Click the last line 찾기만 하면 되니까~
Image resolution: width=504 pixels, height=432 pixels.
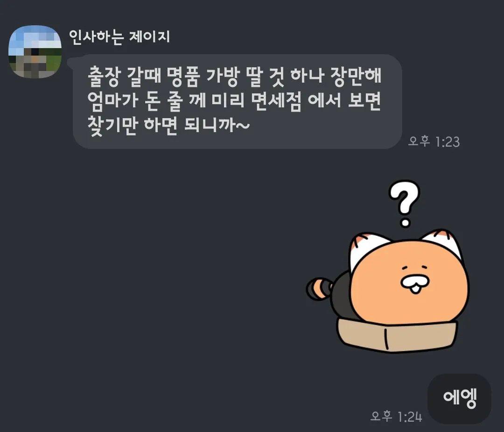click(x=168, y=125)
